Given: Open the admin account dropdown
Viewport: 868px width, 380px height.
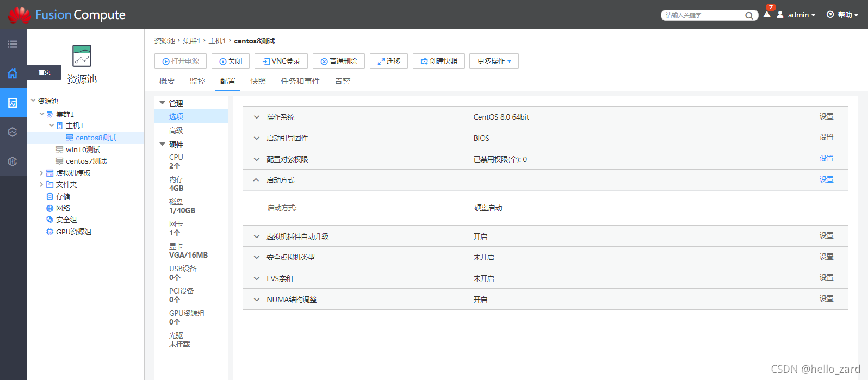Looking at the screenshot, I should tap(801, 15).
